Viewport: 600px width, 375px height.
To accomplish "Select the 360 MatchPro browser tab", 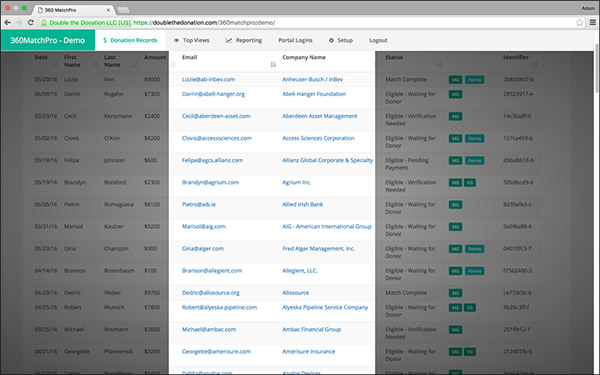I will point(73,10).
